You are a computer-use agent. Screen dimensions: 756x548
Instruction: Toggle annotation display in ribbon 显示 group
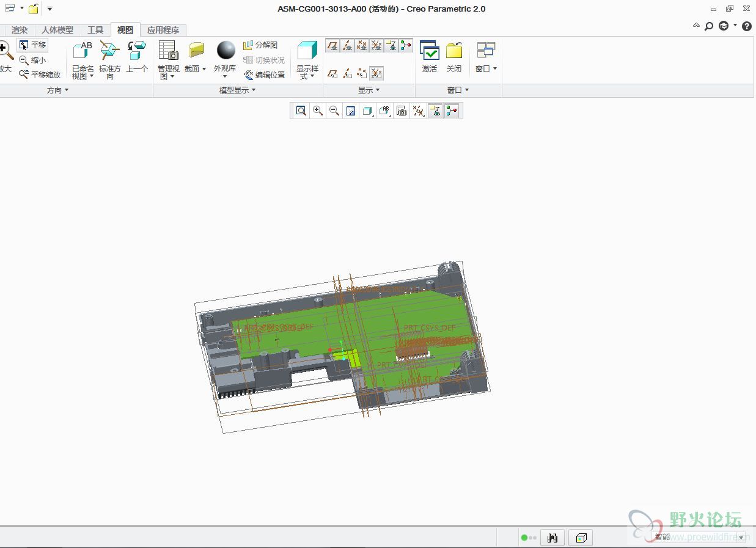click(391, 45)
